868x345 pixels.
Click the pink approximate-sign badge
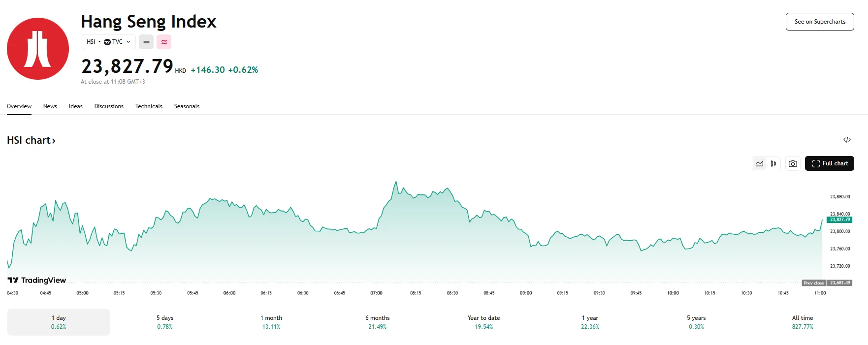164,42
